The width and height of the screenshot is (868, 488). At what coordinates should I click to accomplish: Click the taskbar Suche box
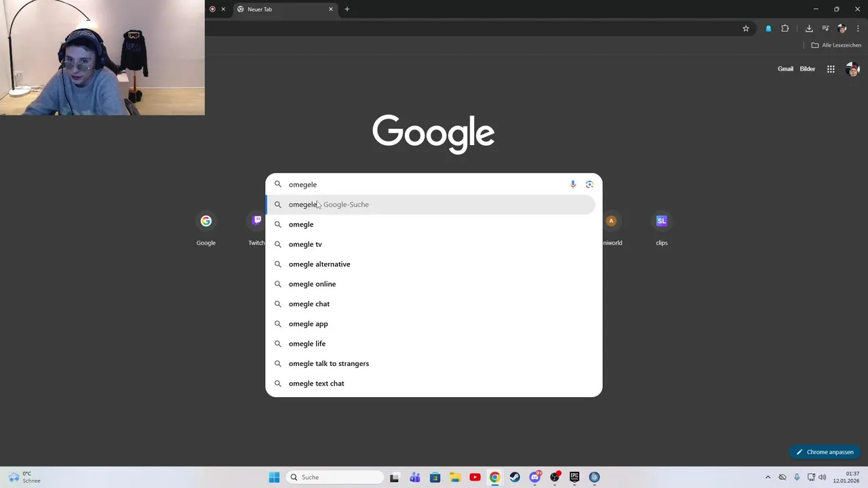pyautogui.click(x=335, y=477)
